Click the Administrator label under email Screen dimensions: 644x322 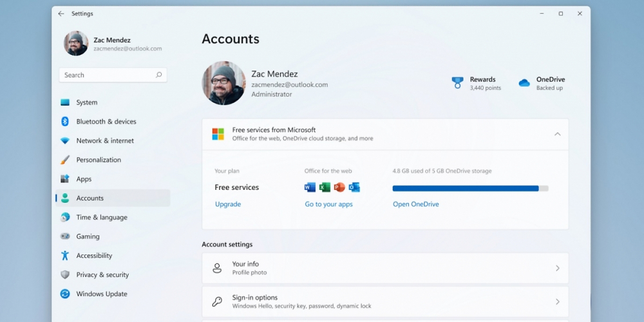coord(272,95)
